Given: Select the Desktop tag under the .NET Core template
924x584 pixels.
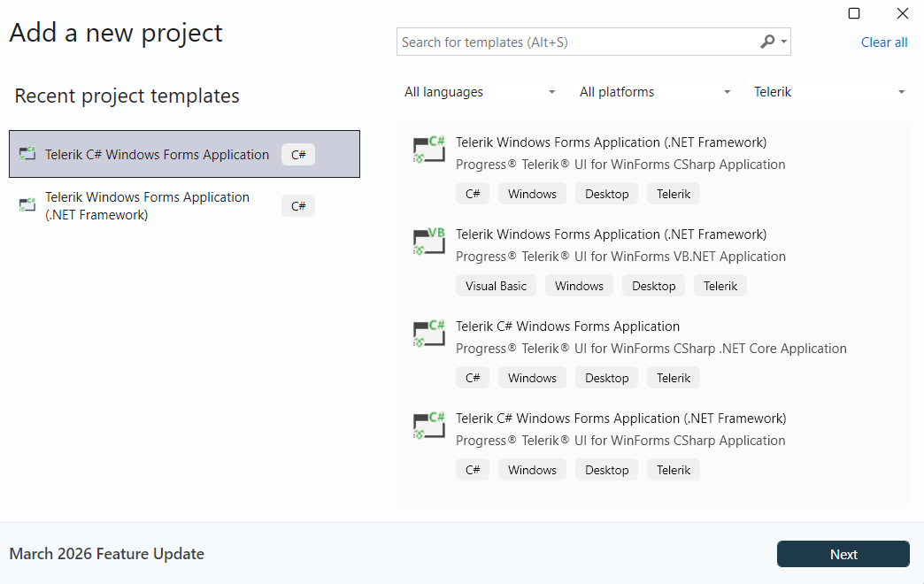Looking at the screenshot, I should click(606, 377).
